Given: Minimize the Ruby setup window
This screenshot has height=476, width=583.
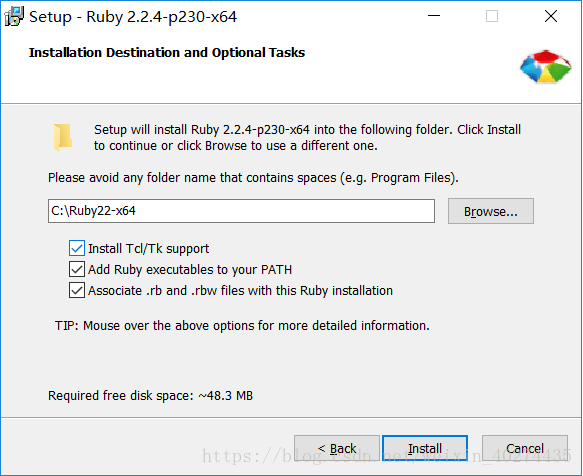Looking at the screenshot, I should coord(434,16).
